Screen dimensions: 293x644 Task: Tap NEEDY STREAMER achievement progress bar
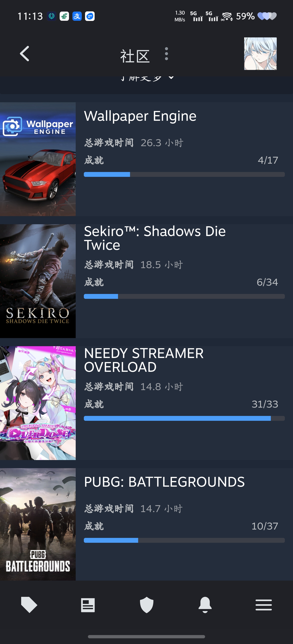tap(184, 418)
